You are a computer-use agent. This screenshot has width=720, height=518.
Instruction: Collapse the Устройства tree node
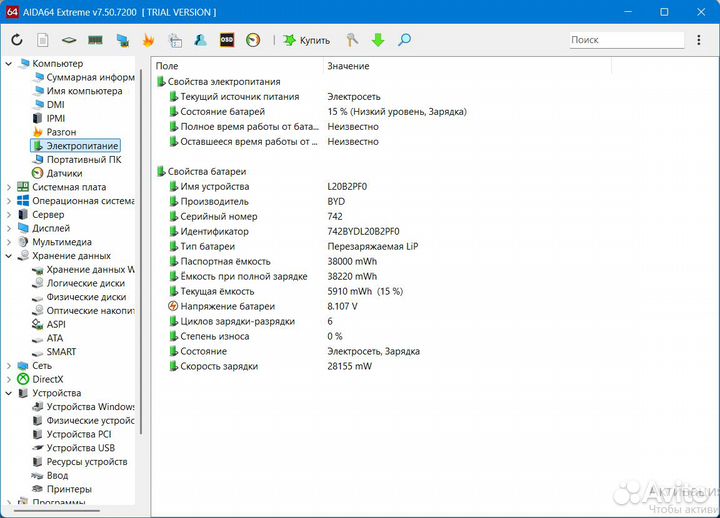(9, 393)
